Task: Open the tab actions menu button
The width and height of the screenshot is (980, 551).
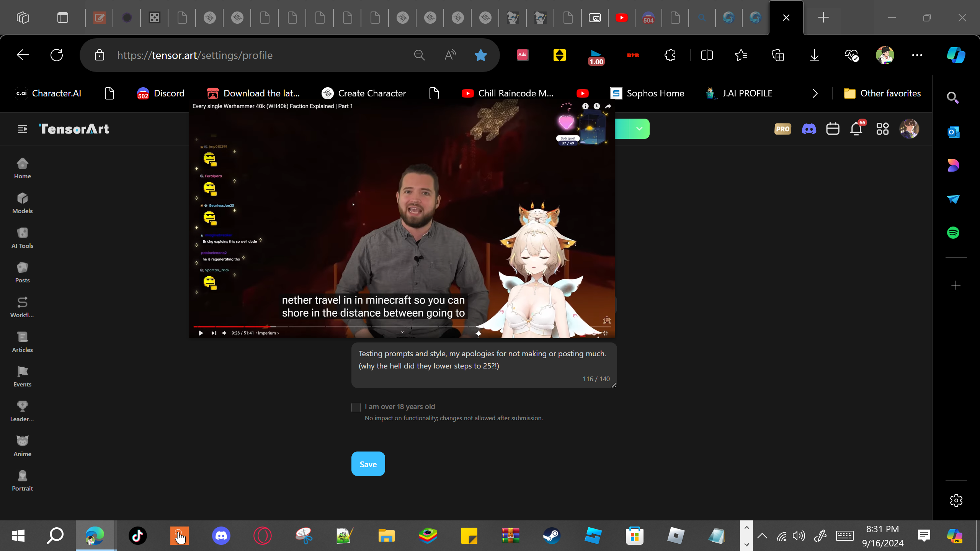Action: [x=62, y=18]
